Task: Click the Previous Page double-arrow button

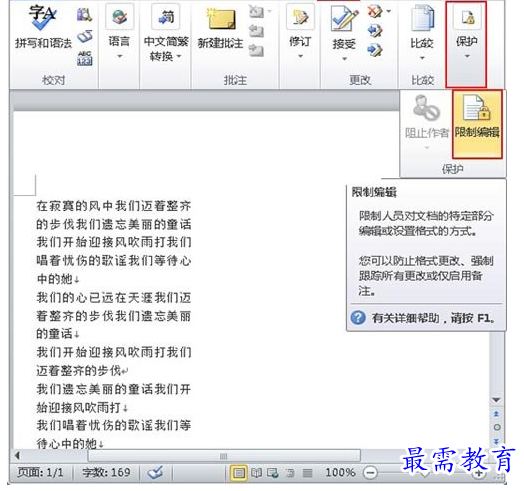Action: coord(496,414)
